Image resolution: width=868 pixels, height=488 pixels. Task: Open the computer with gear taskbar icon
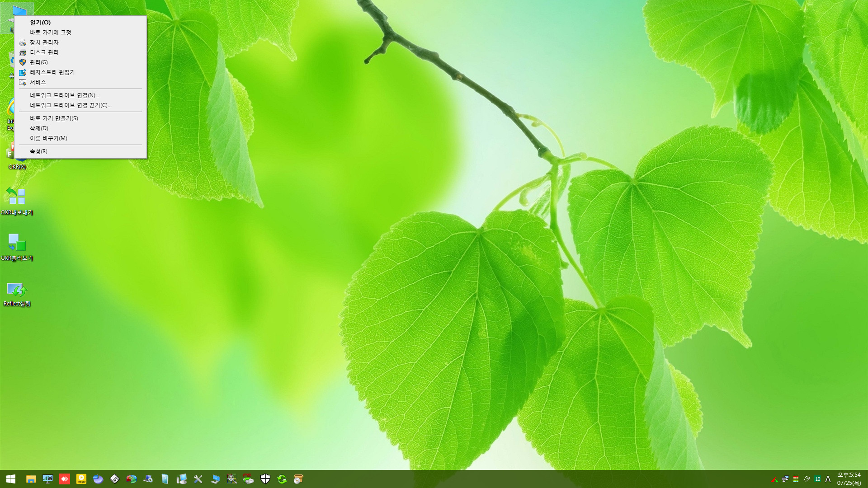[x=148, y=479]
